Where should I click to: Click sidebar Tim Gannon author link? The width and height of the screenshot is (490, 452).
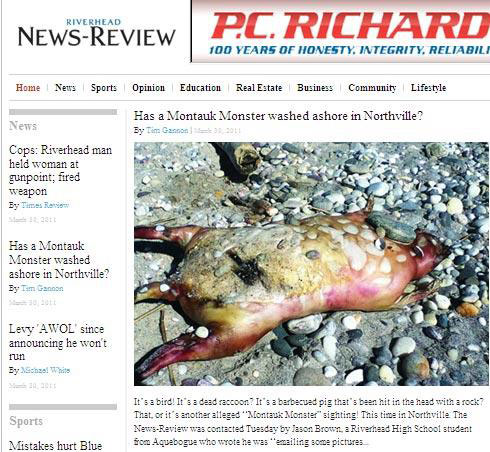click(x=42, y=288)
